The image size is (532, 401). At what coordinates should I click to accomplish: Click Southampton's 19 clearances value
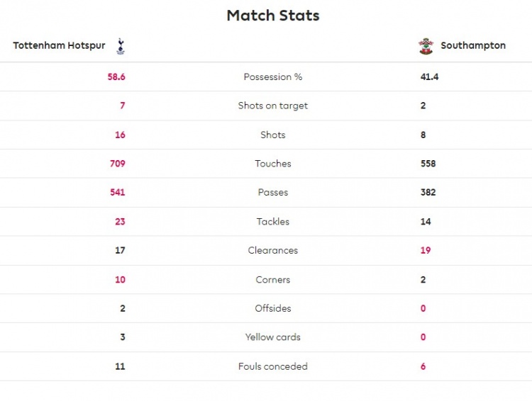(x=426, y=251)
